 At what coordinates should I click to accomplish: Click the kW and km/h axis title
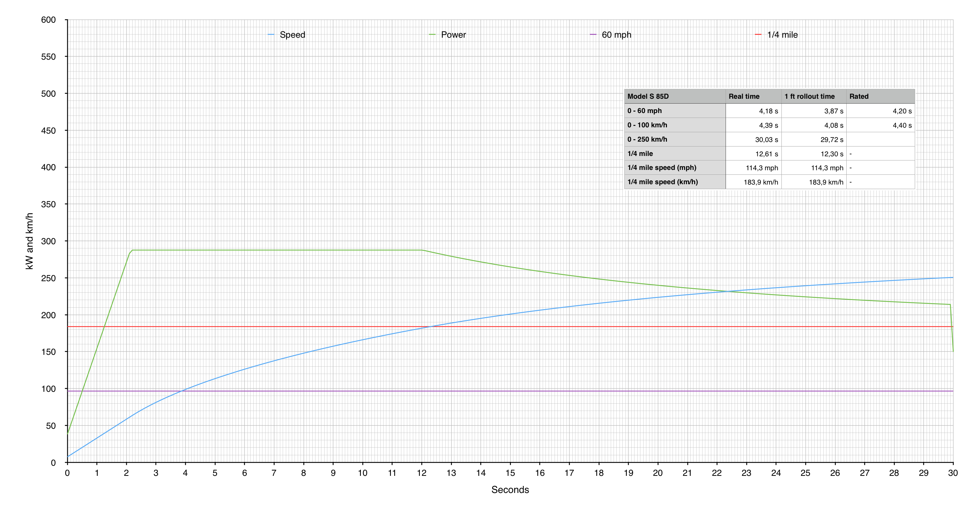click(29, 241)
